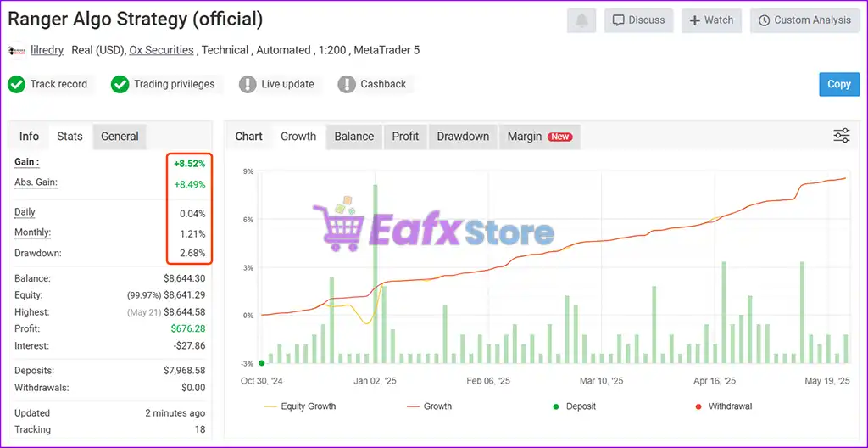Select the Growth chart tab
The width and height of the screenshot is (868, 448).
(298, 137)
